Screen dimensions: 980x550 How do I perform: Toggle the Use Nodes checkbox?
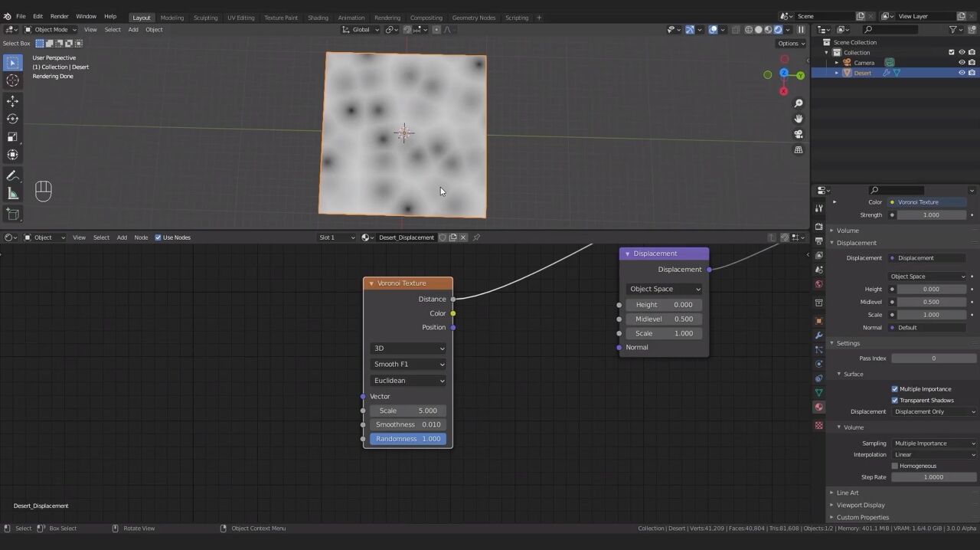tap(158, 237)
